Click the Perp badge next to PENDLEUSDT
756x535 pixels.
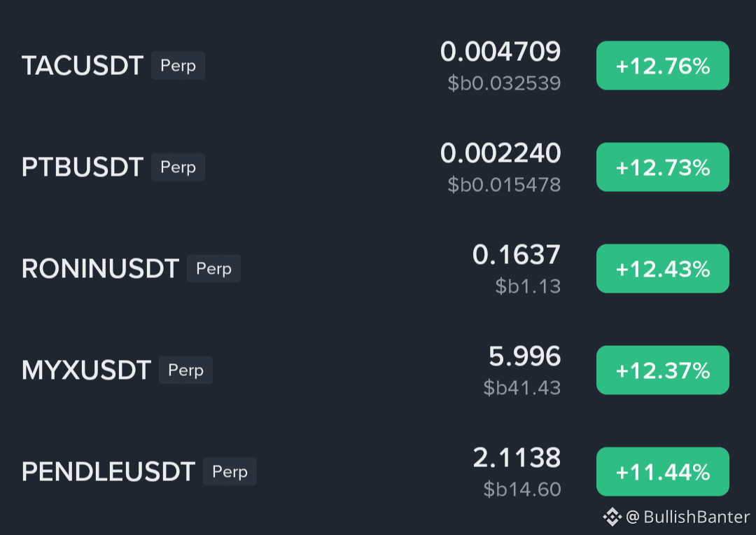coord(231,472)
